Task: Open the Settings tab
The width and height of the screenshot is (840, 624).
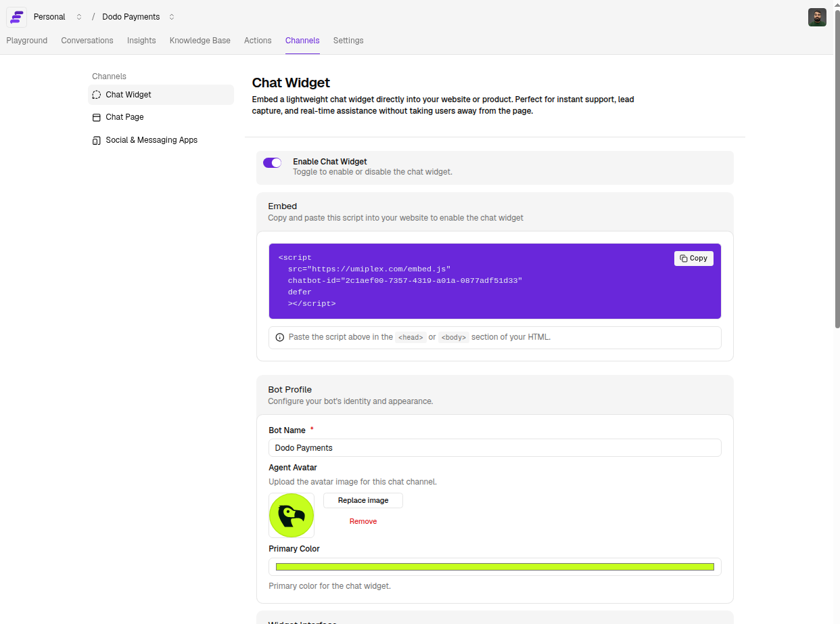Action: click(348, 41)
